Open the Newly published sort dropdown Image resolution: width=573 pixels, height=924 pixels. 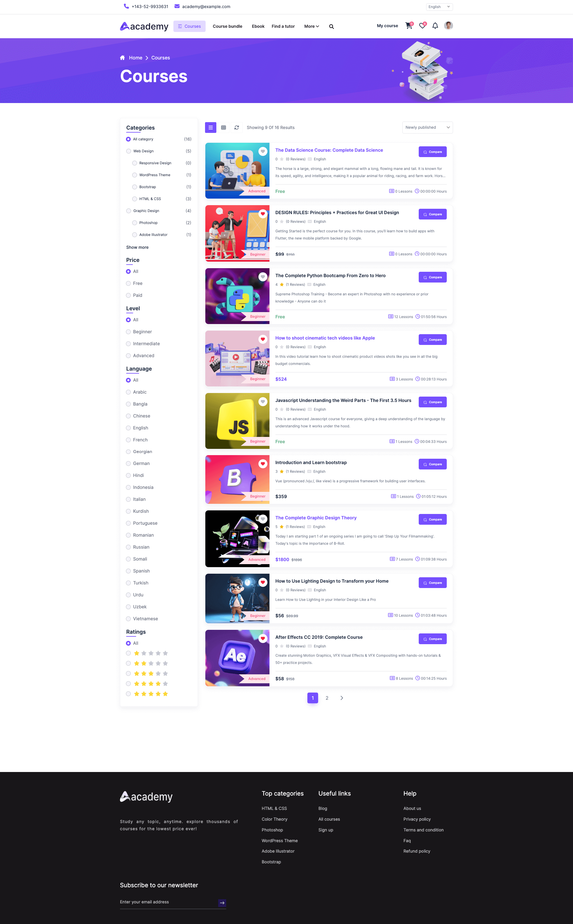pos(427,128)
